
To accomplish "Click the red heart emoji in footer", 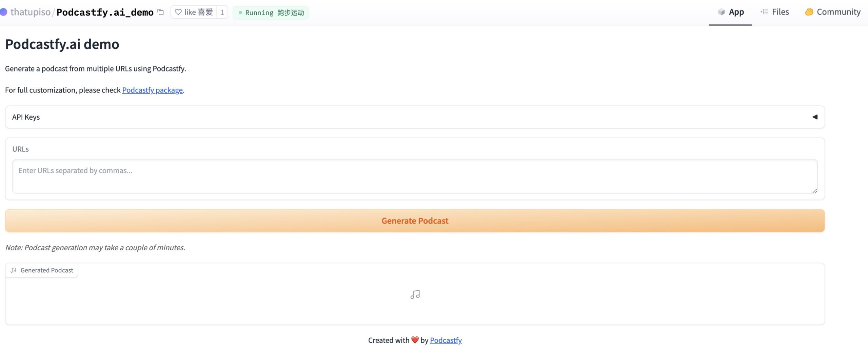I will point(415,340).
